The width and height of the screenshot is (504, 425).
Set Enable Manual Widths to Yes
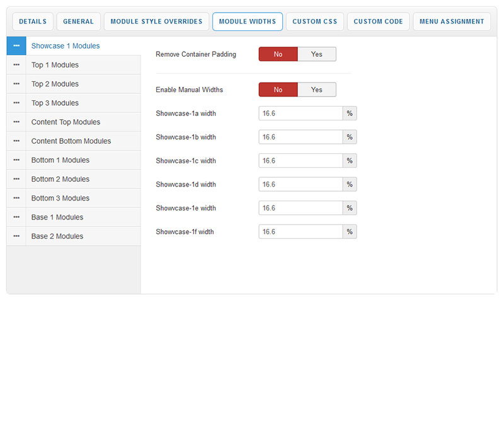316,90
